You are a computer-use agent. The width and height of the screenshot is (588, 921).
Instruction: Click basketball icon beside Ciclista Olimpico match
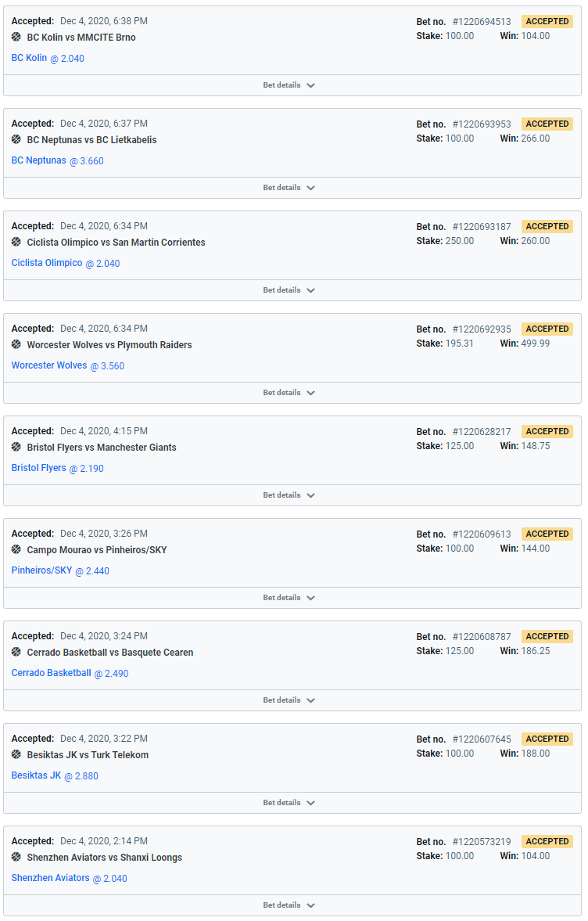(x=16, y=242)
